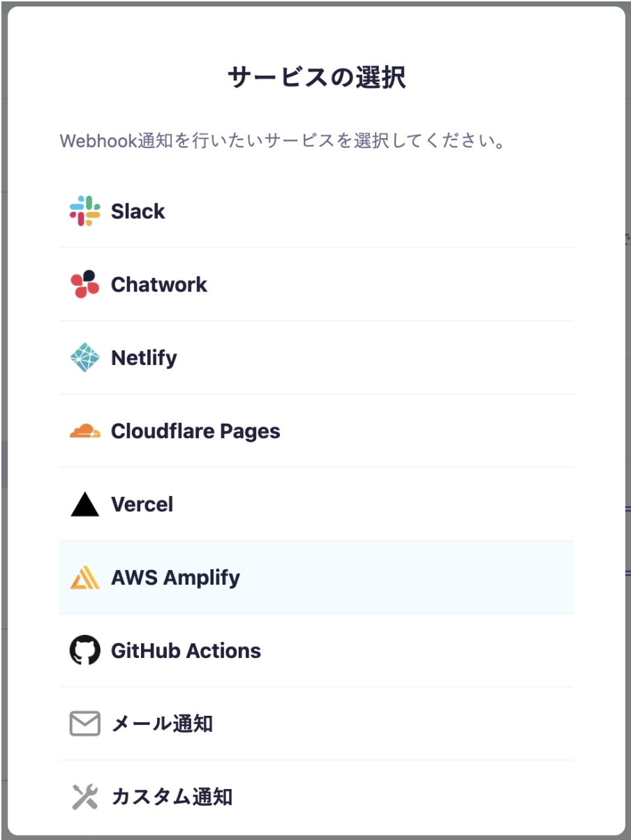Viewport: 631px width, 840px height.
Task: Click the wrench custom notification icon
Action: [85, 797]
